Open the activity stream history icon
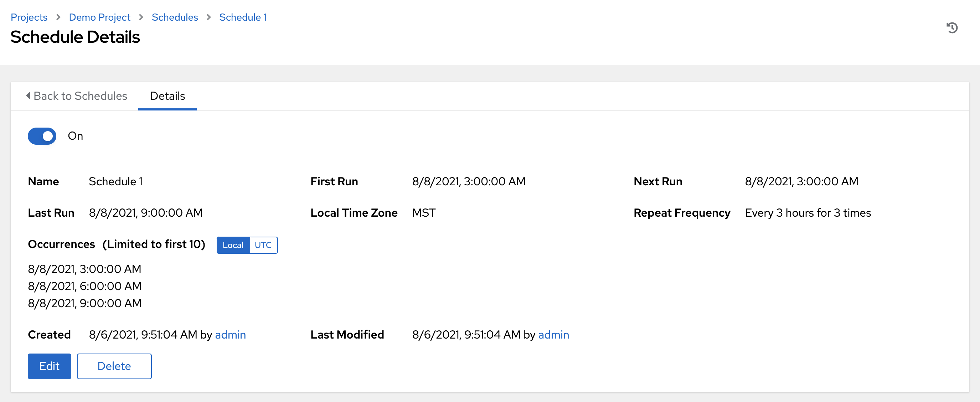 (953, 27)
